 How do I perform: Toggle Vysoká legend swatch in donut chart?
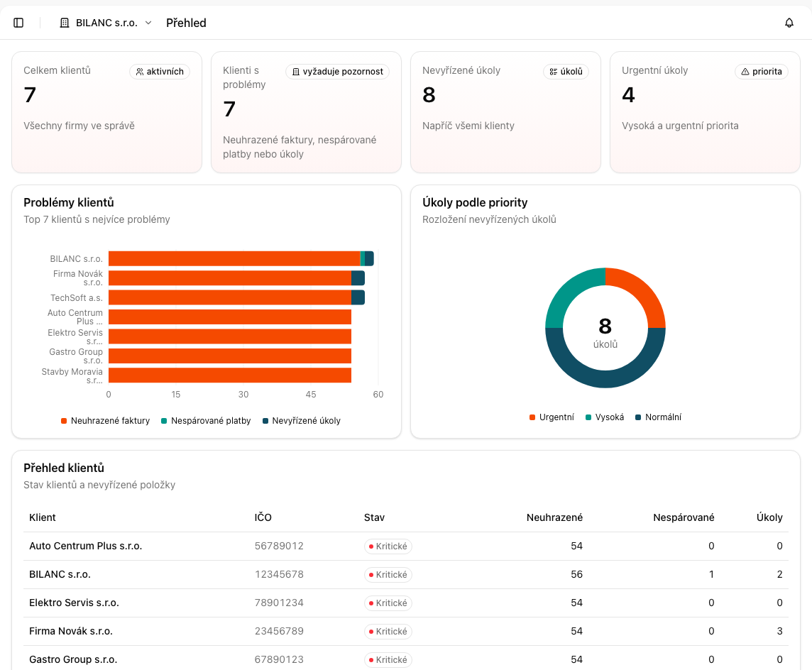[588, 417]
